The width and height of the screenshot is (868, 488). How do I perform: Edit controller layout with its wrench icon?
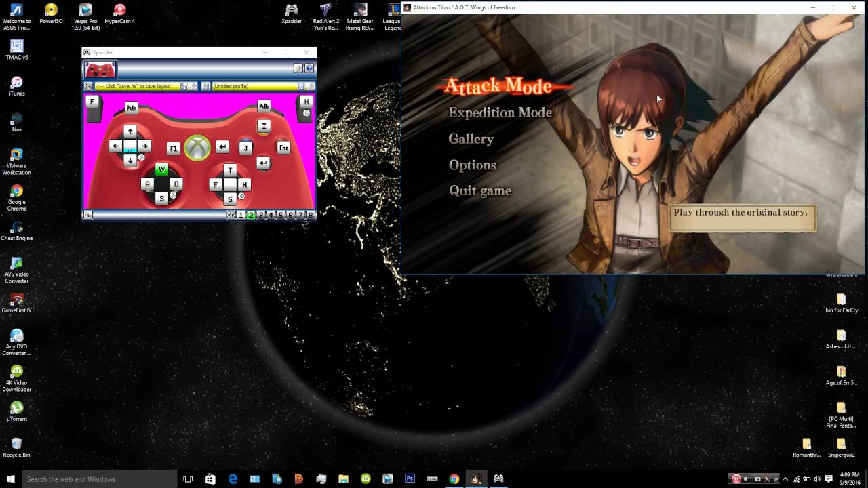(x=193, y=86)
